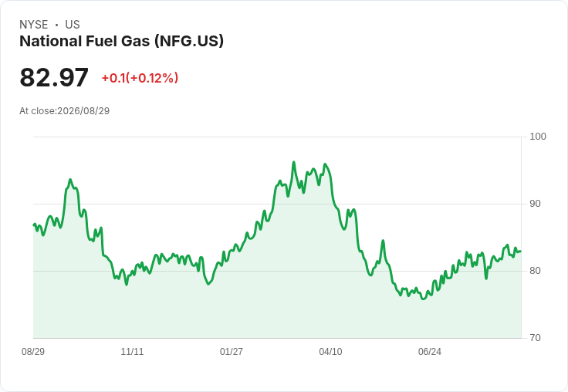Click the 80 y-axis price label

535,271
